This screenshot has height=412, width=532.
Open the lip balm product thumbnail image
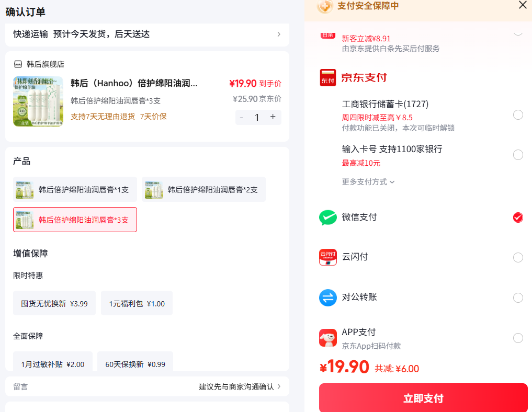tap(38, 101)
